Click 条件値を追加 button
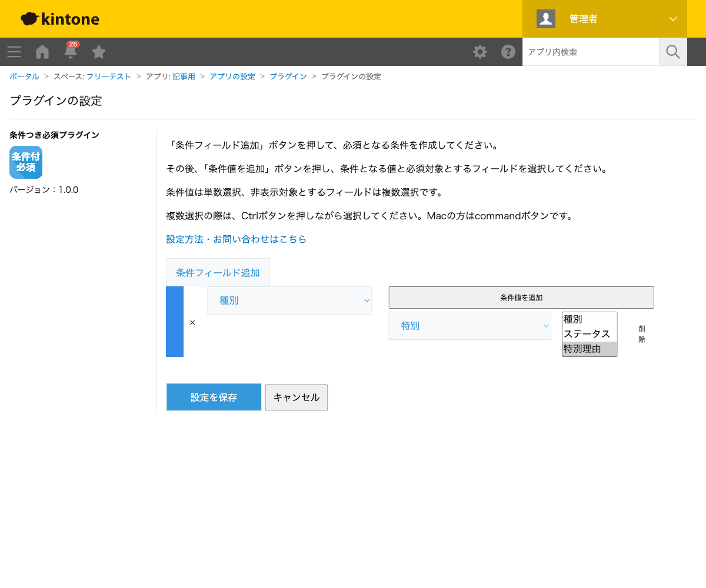706x588 pixels. click(521, 298)
